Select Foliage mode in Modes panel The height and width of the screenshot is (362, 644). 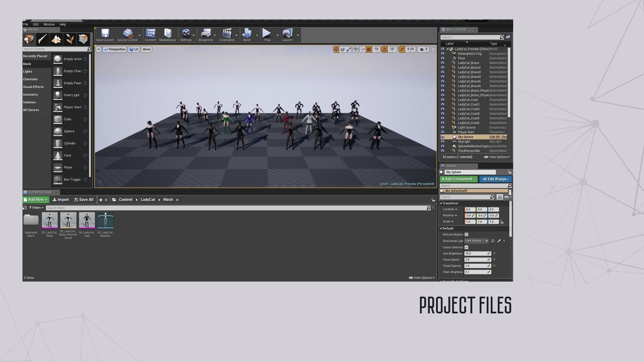[70, 39]
